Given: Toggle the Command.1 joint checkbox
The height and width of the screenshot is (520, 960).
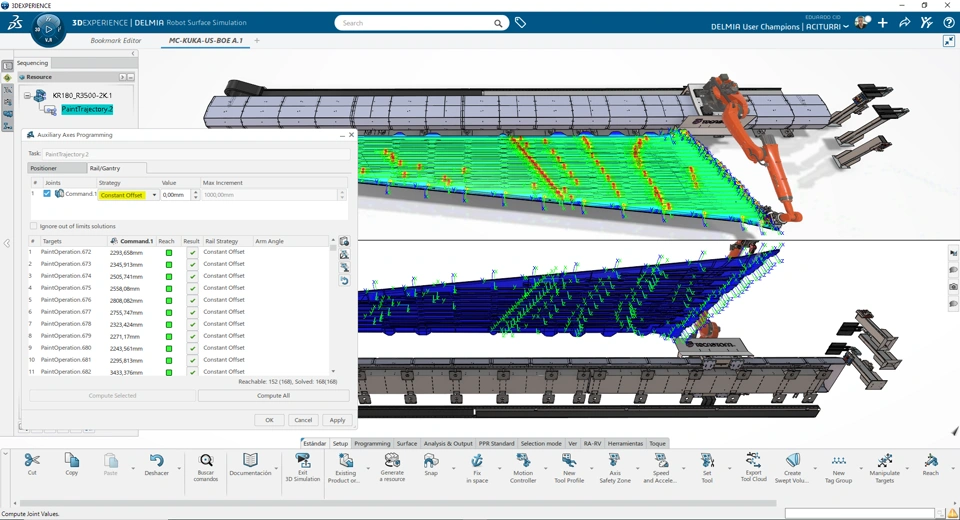Looking at the screenshot, I should tap(47, 194).
